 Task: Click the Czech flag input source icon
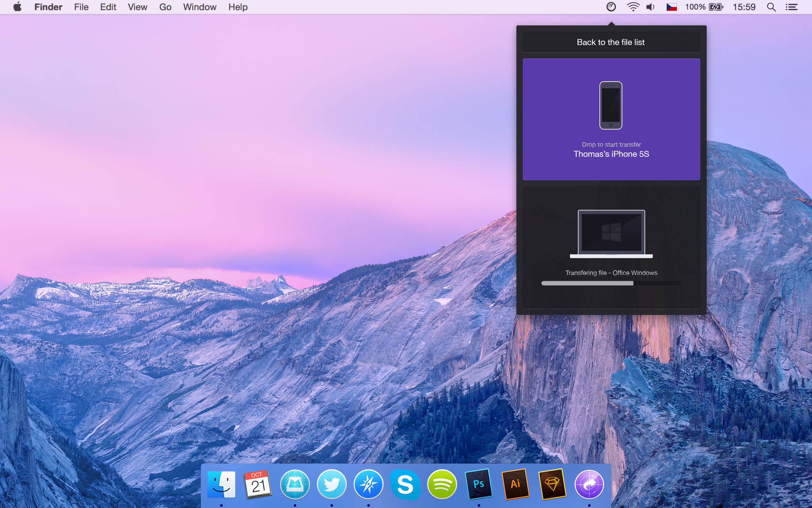point(671,7)
